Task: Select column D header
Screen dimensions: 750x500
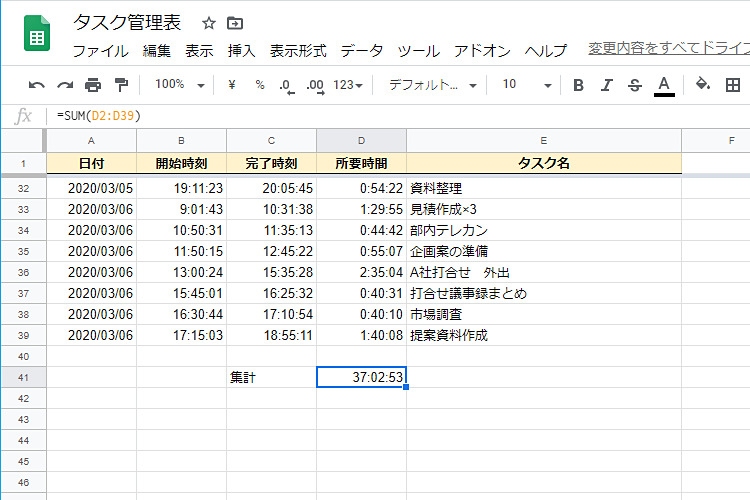Action: coord(361,141)
